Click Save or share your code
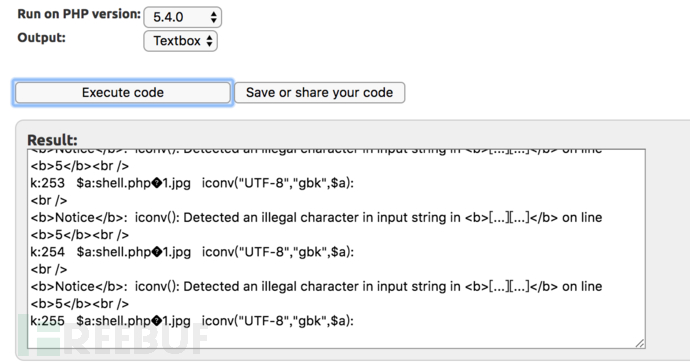Viewport: 690px width, 363px height. [x=319, y=92]
